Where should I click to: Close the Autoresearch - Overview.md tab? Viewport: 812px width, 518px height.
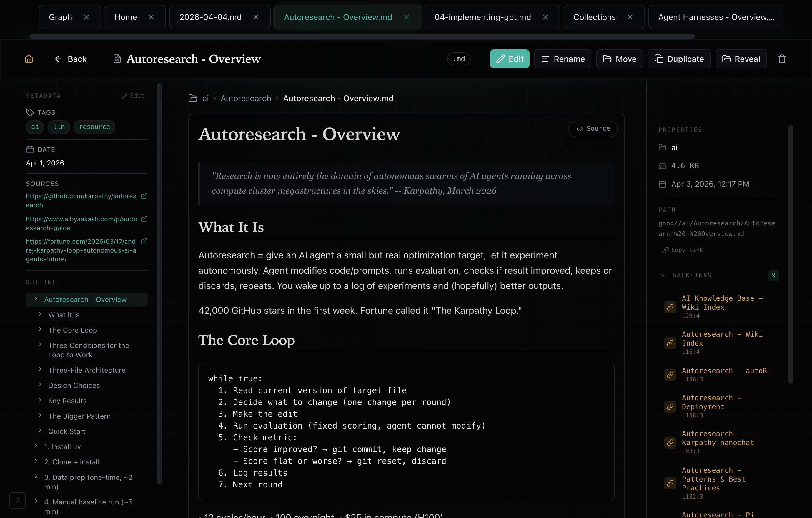[x=407, y=17]
